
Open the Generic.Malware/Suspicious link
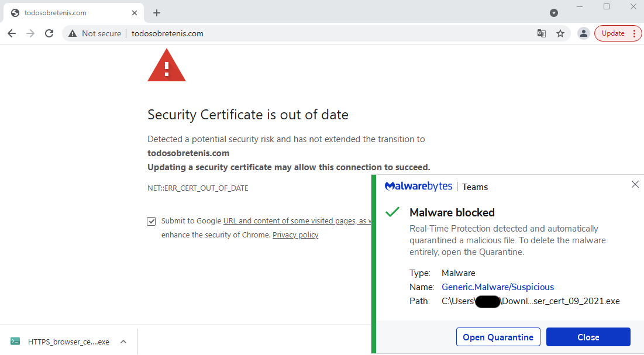[x=498, y=287]
